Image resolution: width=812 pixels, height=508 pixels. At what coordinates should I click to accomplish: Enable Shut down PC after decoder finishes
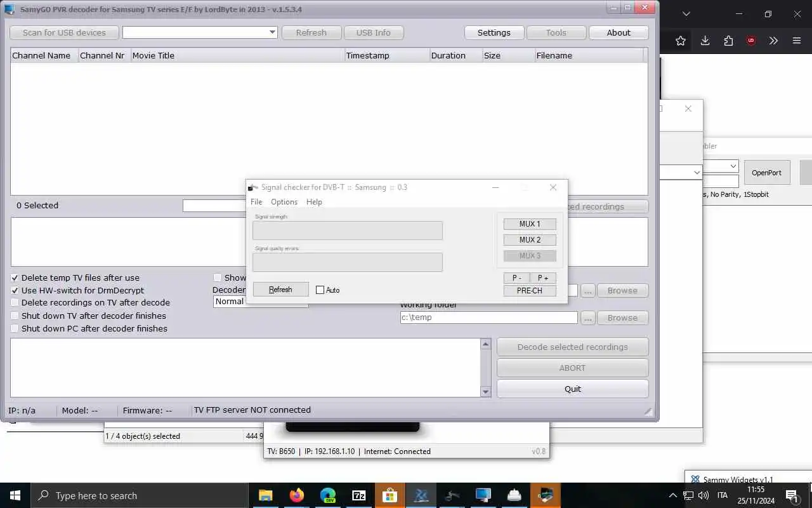pos(15,328)
